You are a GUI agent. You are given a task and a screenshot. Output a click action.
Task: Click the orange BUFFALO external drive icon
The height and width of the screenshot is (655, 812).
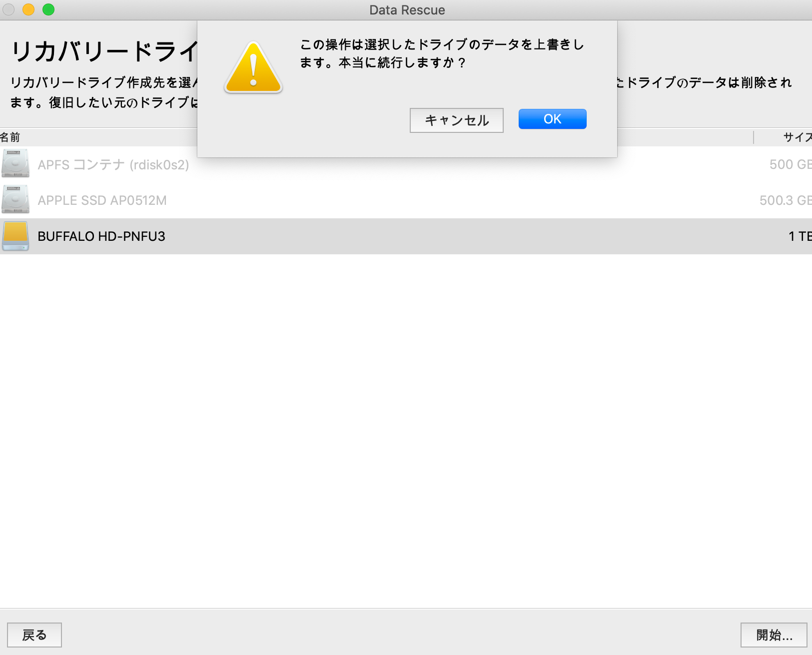pyautogui.click(x=15, y=236)
